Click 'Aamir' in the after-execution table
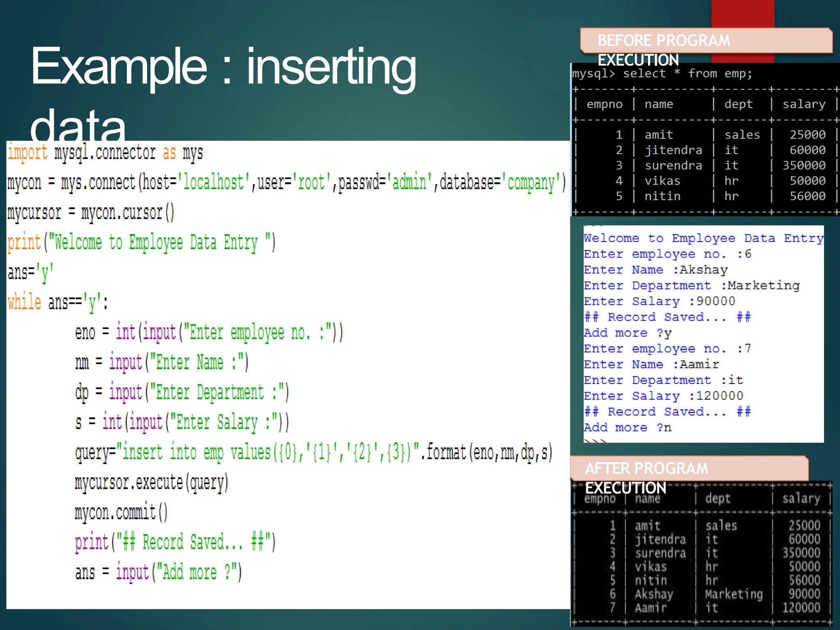This screenshot has width=840, height=630. point(651,608)
